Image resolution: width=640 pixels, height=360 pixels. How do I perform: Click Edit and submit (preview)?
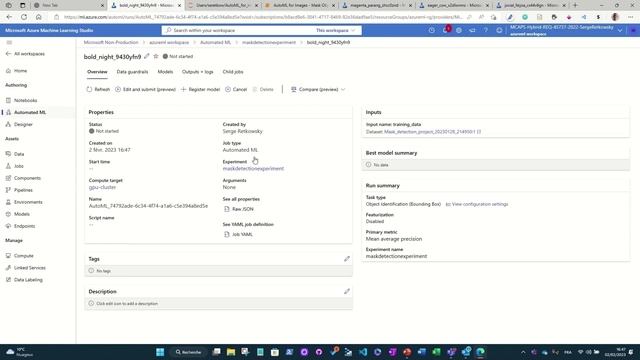coord(145,89)
